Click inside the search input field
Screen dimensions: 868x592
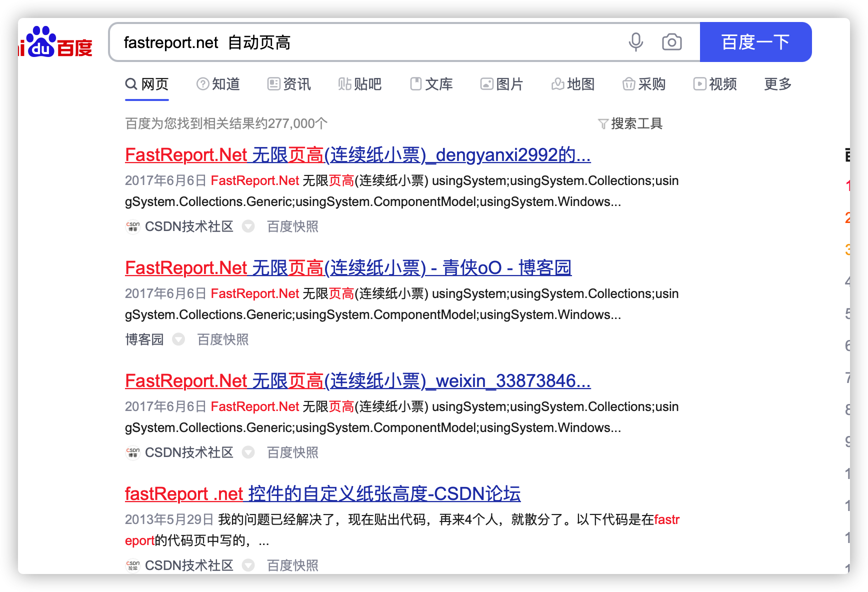point(350,42)
